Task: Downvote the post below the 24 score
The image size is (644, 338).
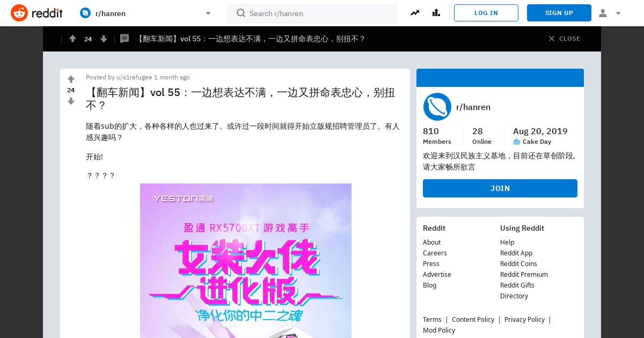Action: (x=71, y=101)
